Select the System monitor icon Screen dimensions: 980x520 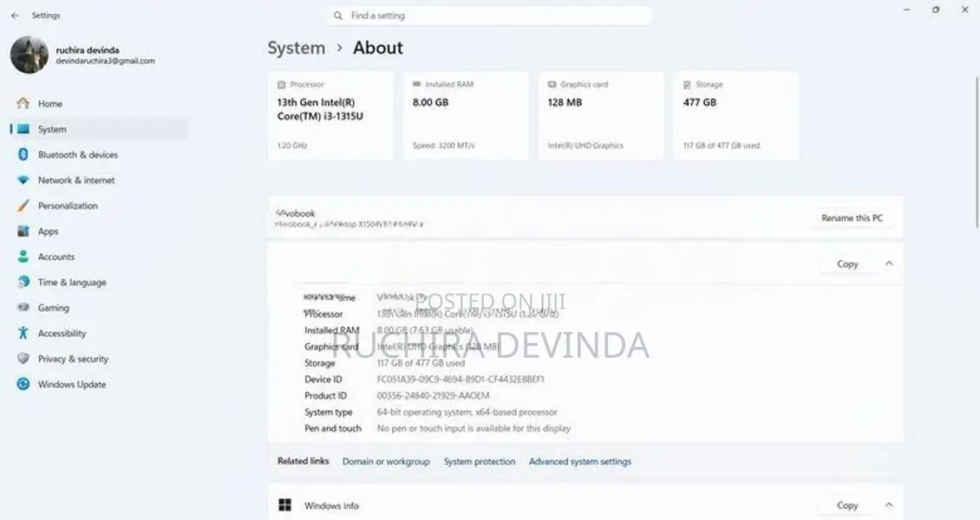tap(23, 129)
